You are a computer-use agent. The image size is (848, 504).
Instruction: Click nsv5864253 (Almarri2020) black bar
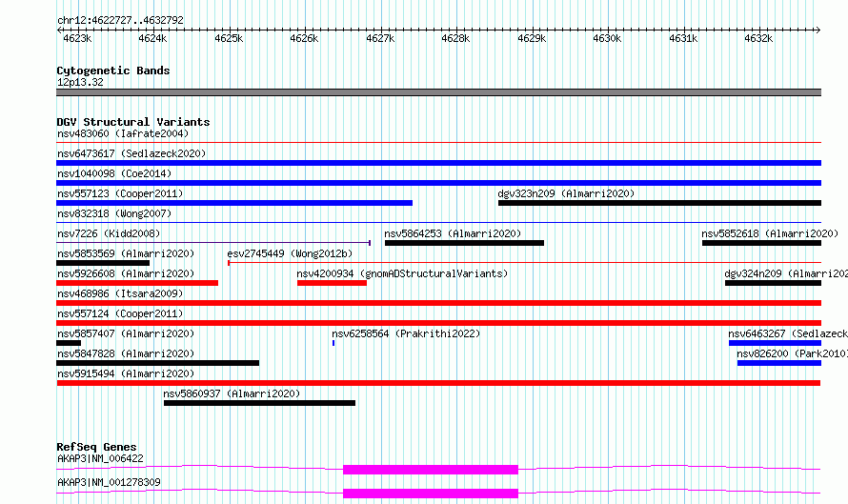click(464, 243)
